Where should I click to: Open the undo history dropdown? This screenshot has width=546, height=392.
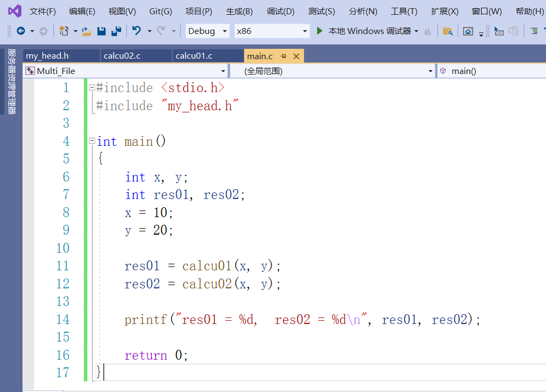(x=149, y=31)
